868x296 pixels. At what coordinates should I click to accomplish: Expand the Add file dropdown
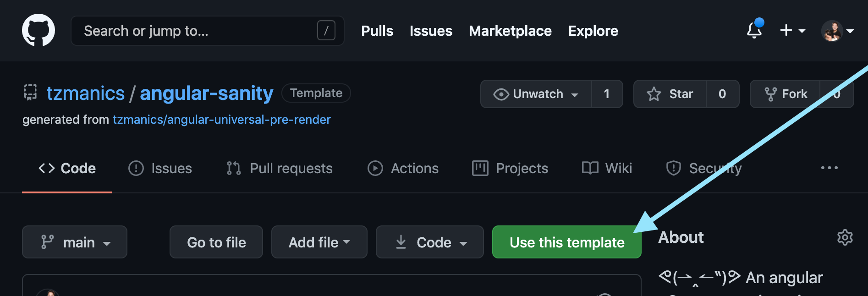tap(319, 242)
